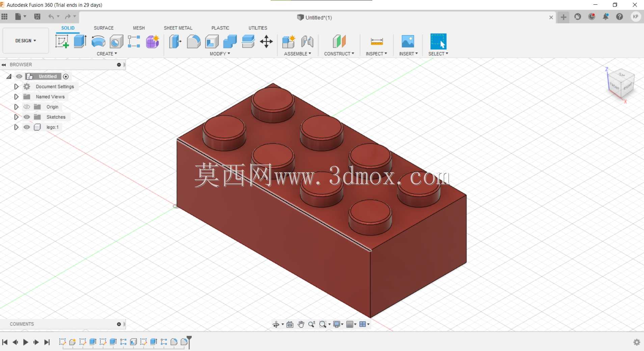This screenshot has height=351, width=644.
Task: Open a new design tab with plus
Action: [563, 17]
